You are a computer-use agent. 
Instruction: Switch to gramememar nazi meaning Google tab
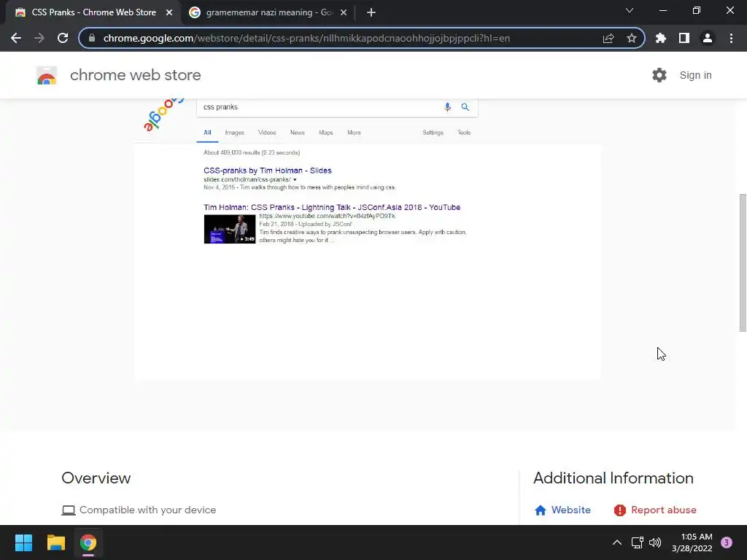pos(268,12)
